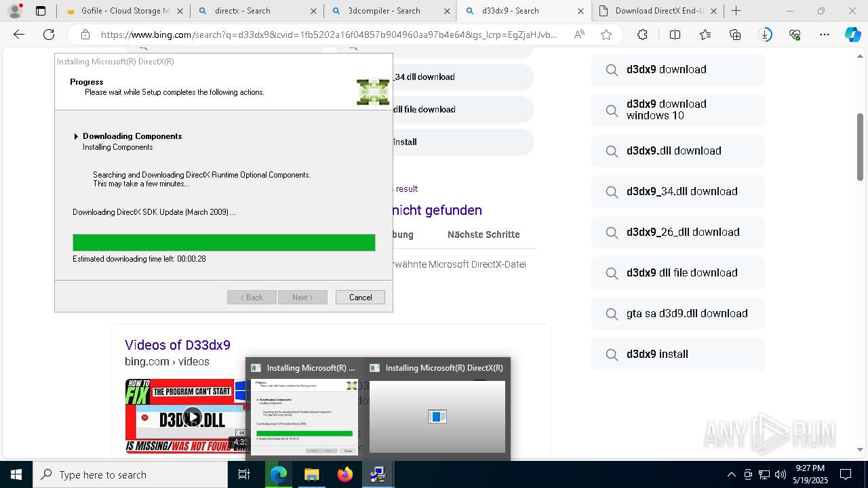Click the address bar URL field
This screenshot has height=488, width=868.
click(329, 35)
